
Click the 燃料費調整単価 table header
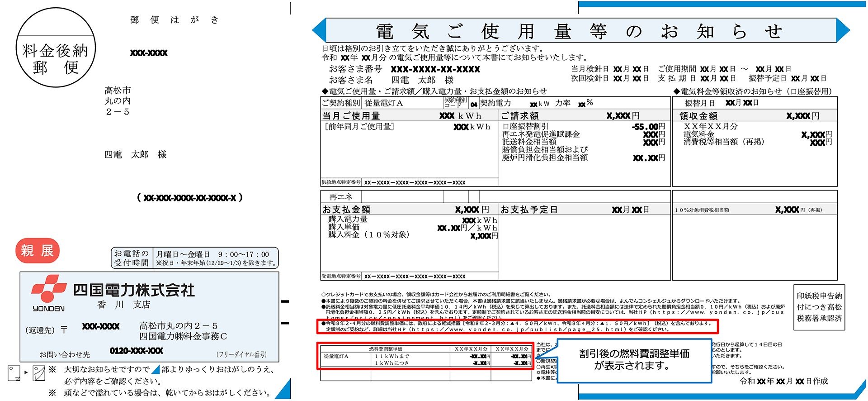pyautogui.click(x=385, y=349)
